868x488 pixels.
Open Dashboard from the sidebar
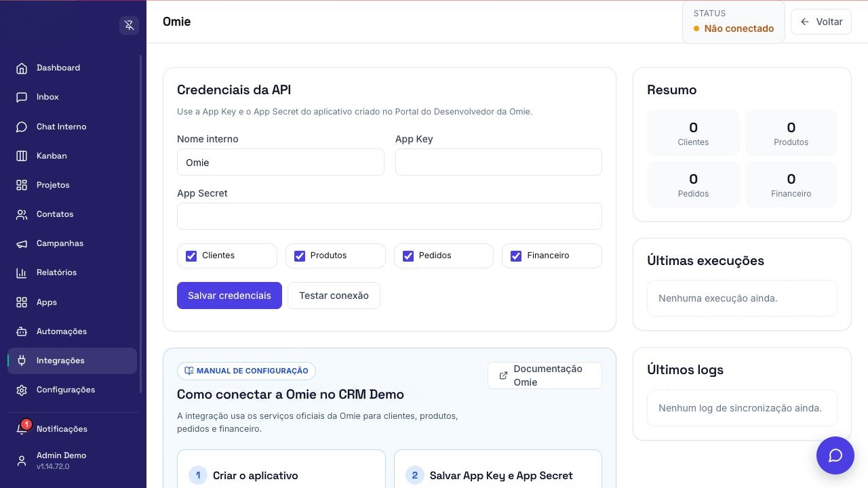pos(72,68)
